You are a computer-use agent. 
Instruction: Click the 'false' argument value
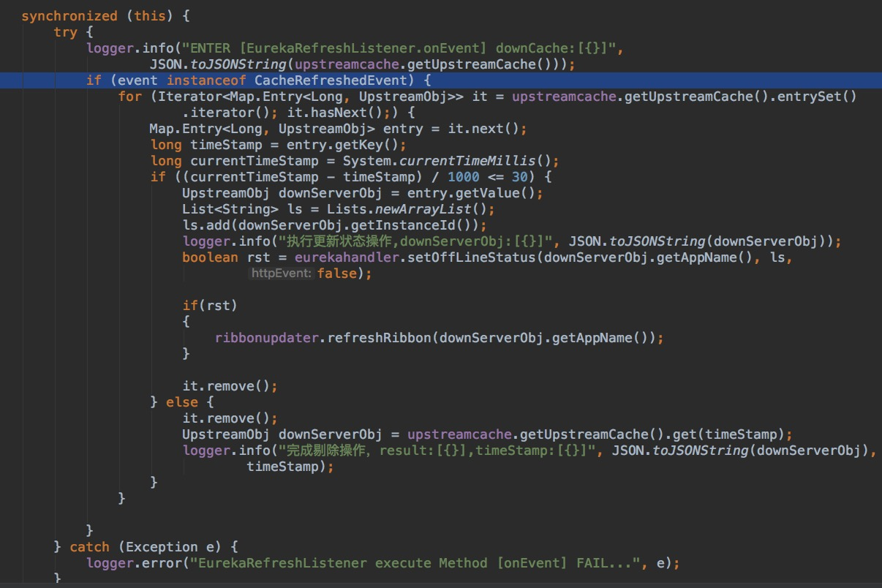pyautogui.click(x=336, y=273)
